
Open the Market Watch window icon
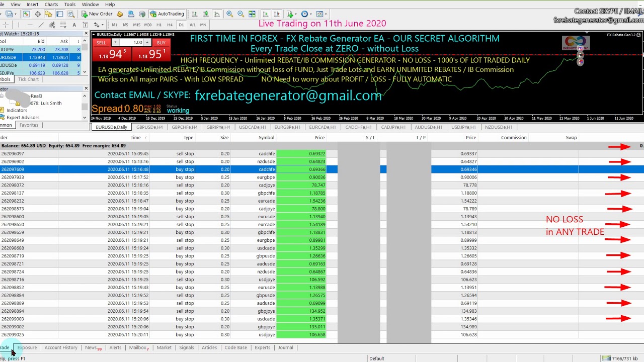pyautogui.click(x=26, y=14)
